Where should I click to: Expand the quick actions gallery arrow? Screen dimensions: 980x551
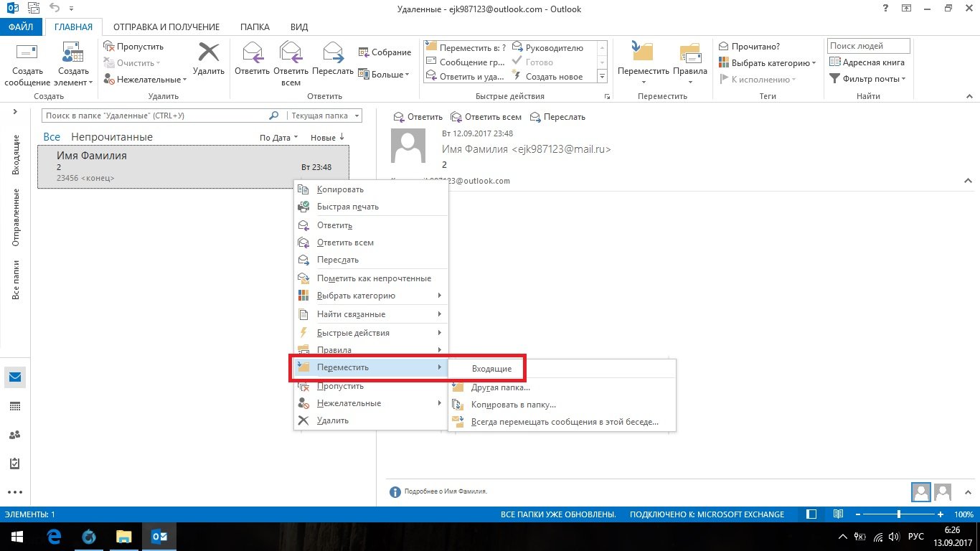coord(602,77)
